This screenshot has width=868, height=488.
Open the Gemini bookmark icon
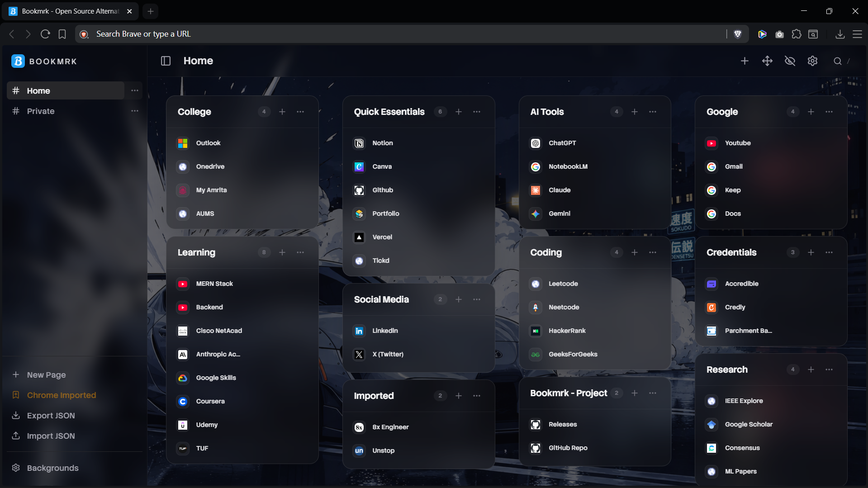pos(536,214)
